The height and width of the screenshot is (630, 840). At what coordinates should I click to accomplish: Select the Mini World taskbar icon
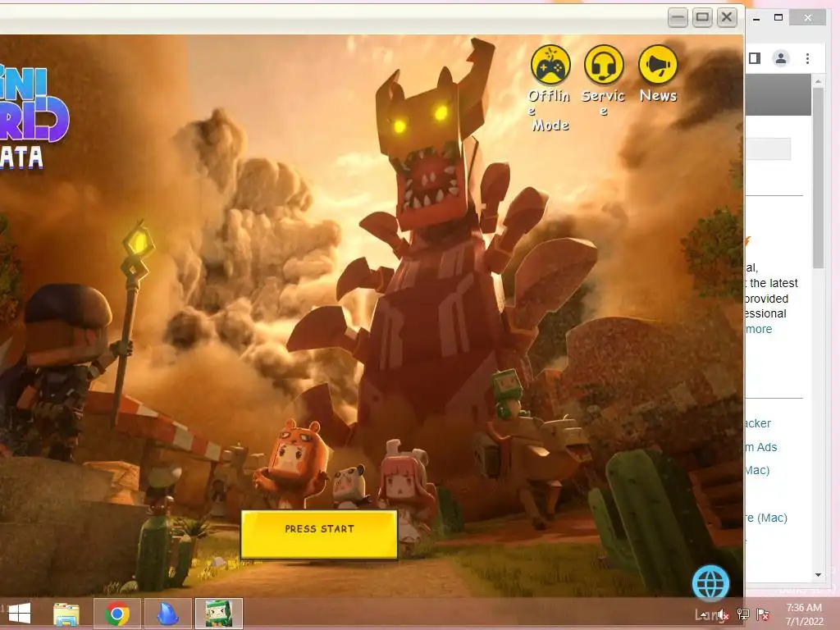(x=218, y=614)
